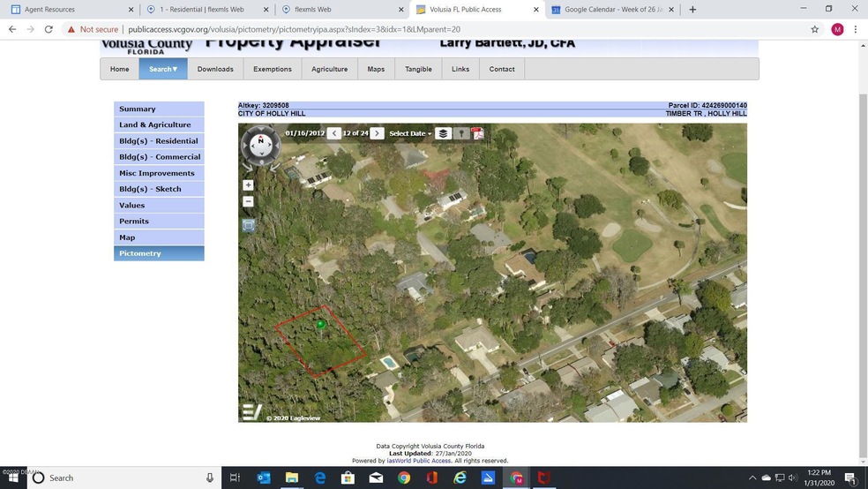Advance to the next aerial image
Screen dimensions: 868x489
(377, 133)
